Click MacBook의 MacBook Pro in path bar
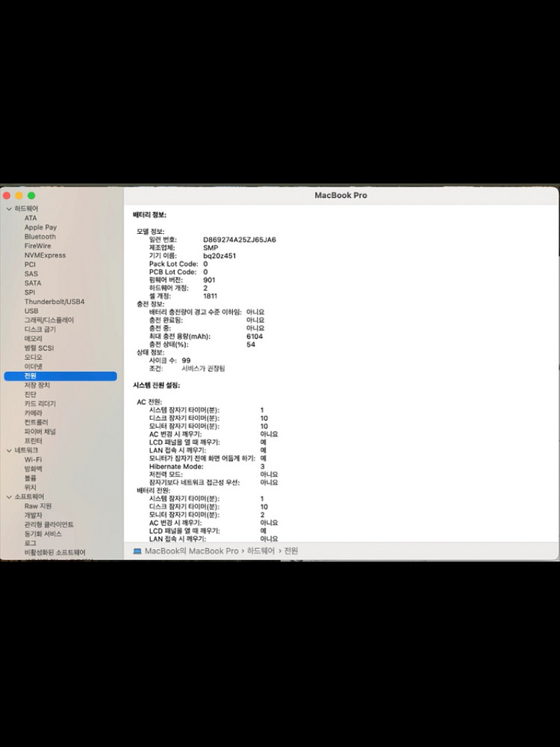 point(191,551)
